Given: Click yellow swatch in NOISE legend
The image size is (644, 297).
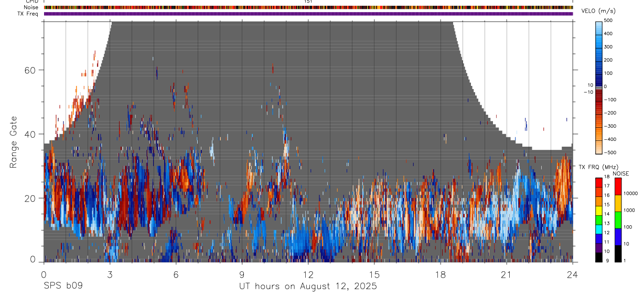Looking at the screenshot, I should [x=618, y=203].
